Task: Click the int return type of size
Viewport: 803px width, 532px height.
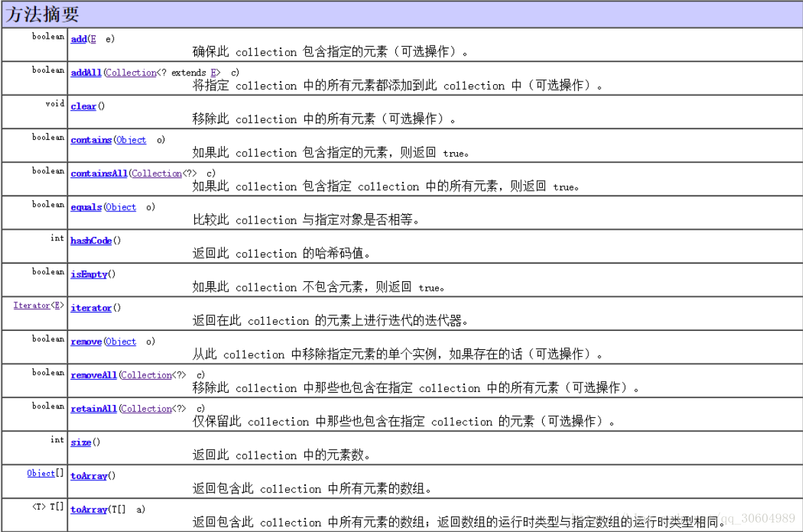Action: (57, 440)
